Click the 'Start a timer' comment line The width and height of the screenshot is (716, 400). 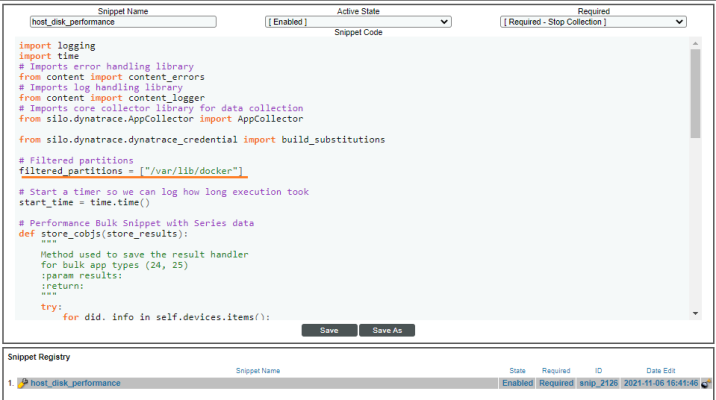tap(163, 192)
